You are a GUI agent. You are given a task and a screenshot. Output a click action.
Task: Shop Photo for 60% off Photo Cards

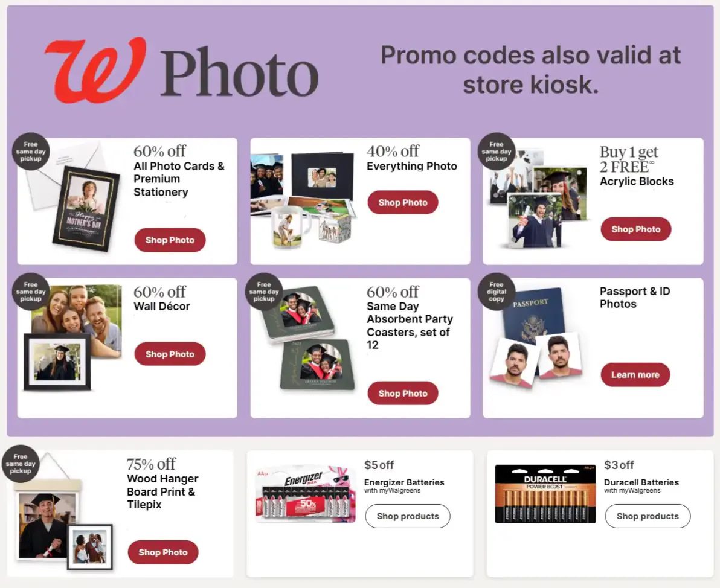[170, 240]
